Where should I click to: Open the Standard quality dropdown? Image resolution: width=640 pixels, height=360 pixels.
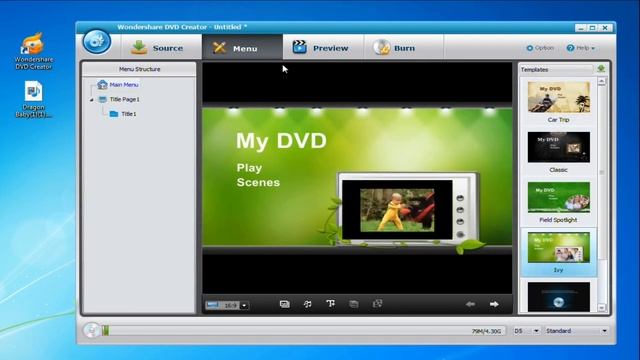click(x=576, y=331)
